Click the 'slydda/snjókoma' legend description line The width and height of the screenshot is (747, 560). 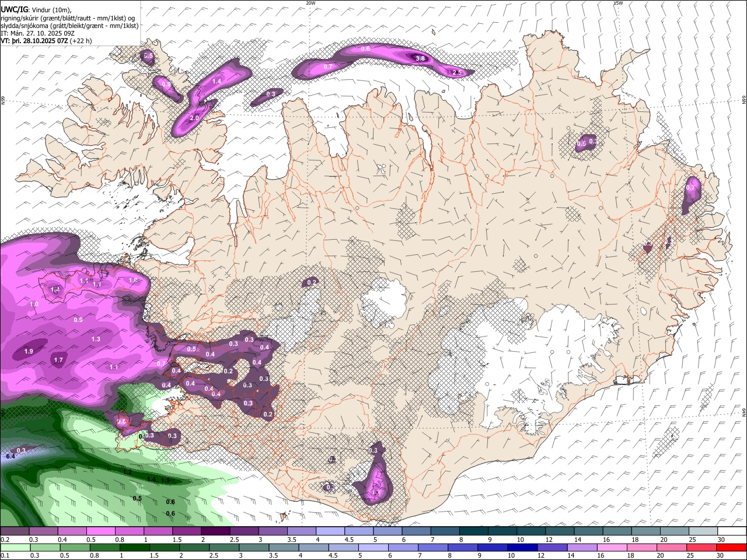pyautogui.click(x=69, y=26)
